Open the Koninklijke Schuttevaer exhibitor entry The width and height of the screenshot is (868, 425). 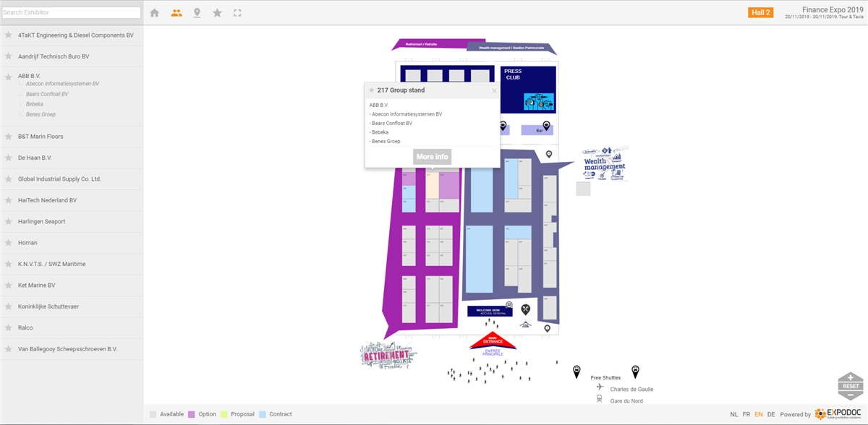[x=48, y=307]
